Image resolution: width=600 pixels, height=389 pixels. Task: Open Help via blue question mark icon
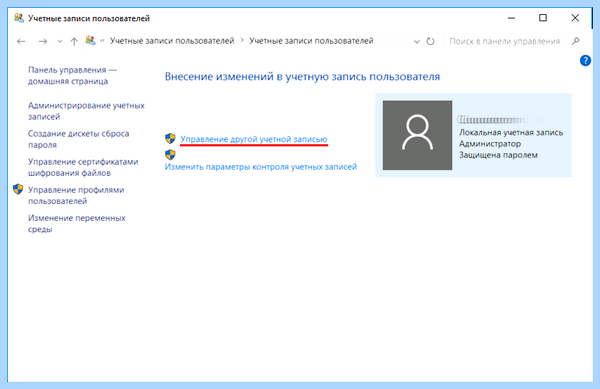click(585, 60)
